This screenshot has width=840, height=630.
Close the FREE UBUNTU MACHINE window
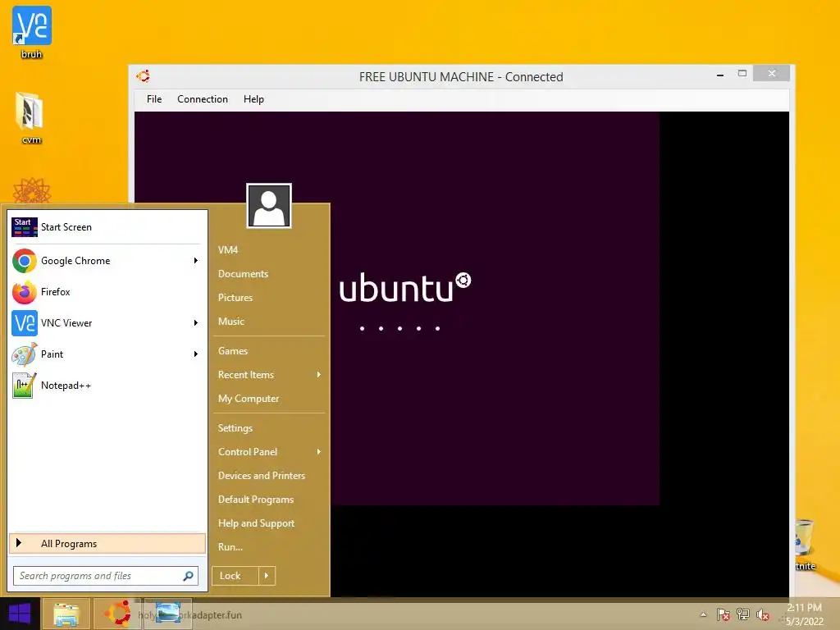(771, 73)
